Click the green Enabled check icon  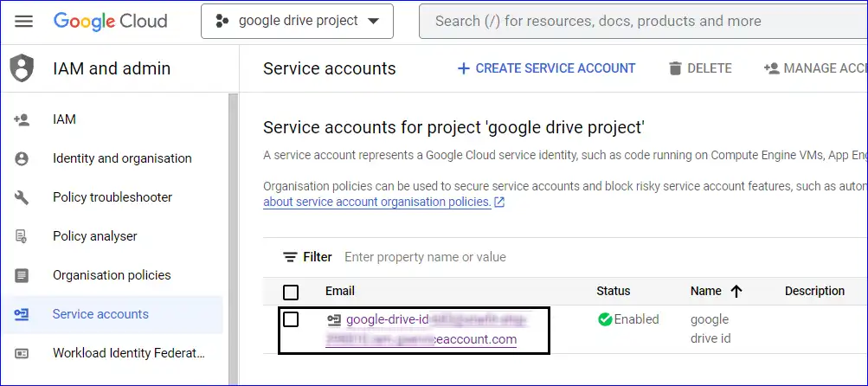coord(605,319)
